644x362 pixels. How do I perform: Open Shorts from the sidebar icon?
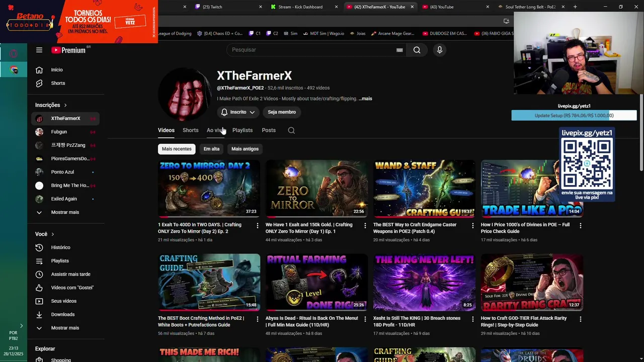tap(39, 83)
